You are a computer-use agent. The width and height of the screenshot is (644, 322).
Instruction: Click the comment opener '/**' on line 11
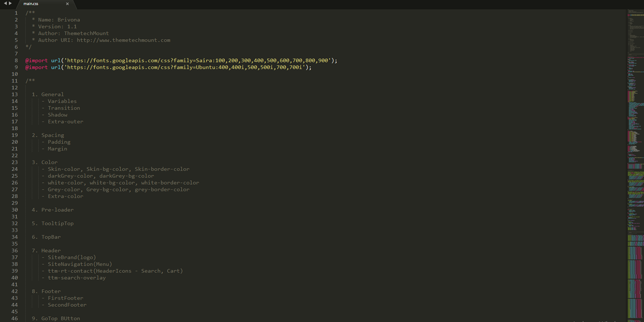(x=30, y=81)
